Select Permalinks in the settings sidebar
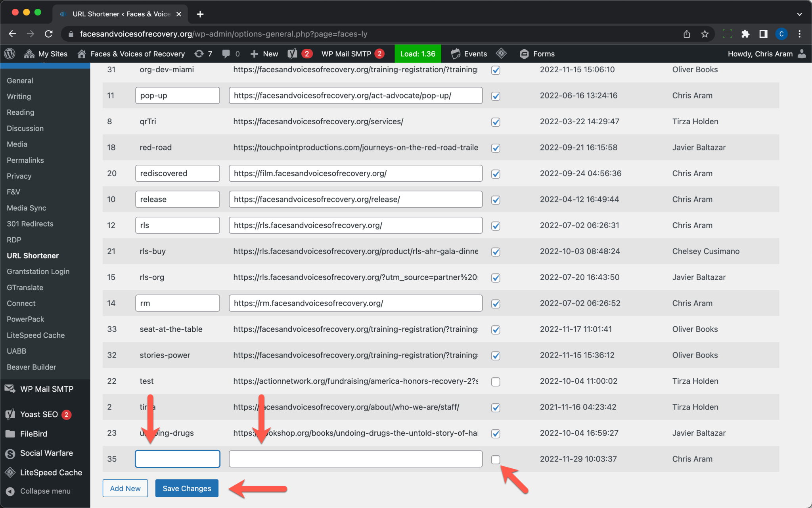Screen dimensions: 812x508 [x=25, y=160]
